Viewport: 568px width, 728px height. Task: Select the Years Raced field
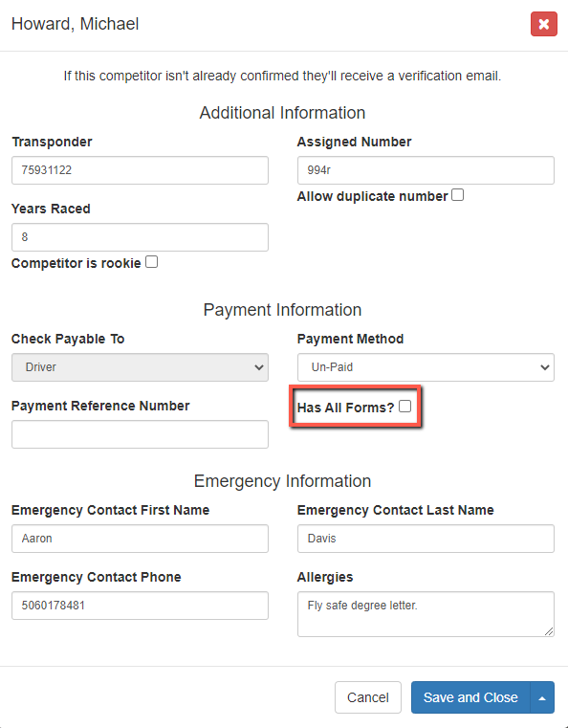(141, 237)
